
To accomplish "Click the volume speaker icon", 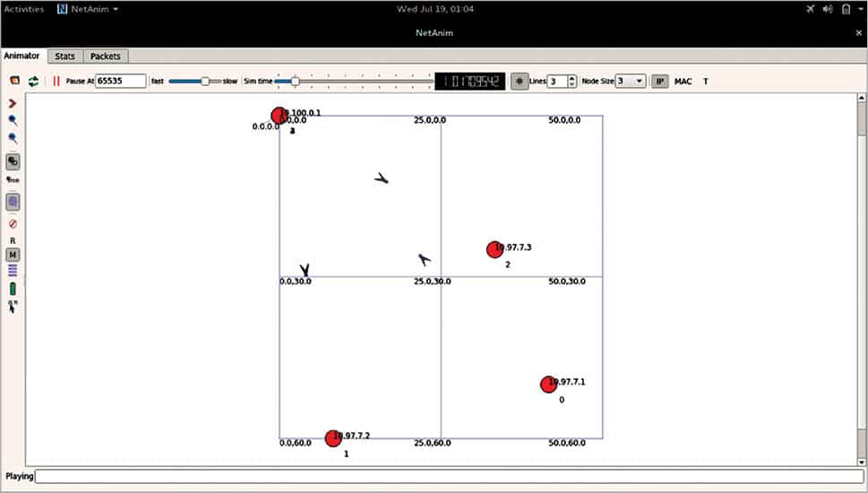I will pos(828,9).
